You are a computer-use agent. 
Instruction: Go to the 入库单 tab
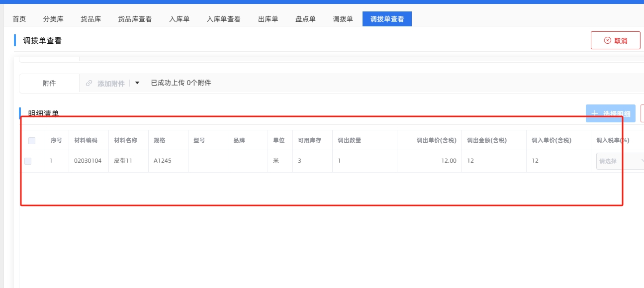pos(180,19)
